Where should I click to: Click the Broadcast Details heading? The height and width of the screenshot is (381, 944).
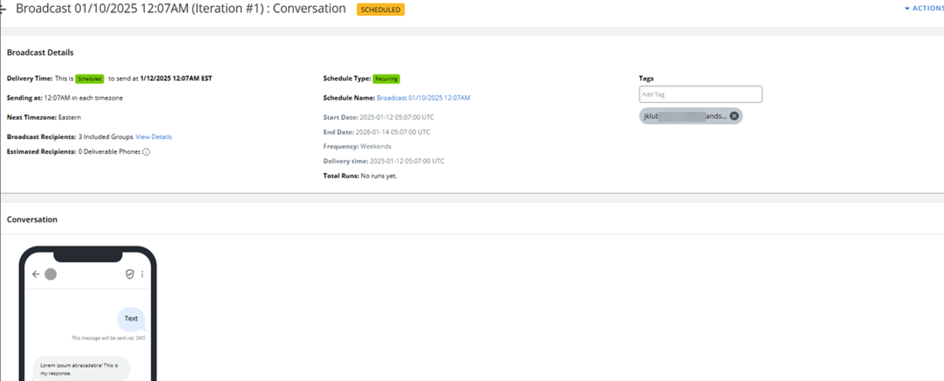coord(40,52)
